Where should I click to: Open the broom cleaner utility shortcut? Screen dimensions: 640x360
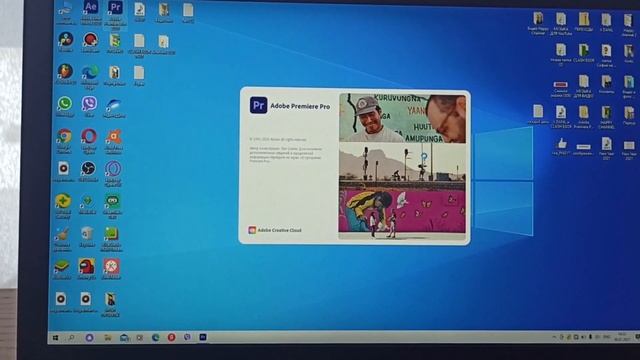pos(62,234)
